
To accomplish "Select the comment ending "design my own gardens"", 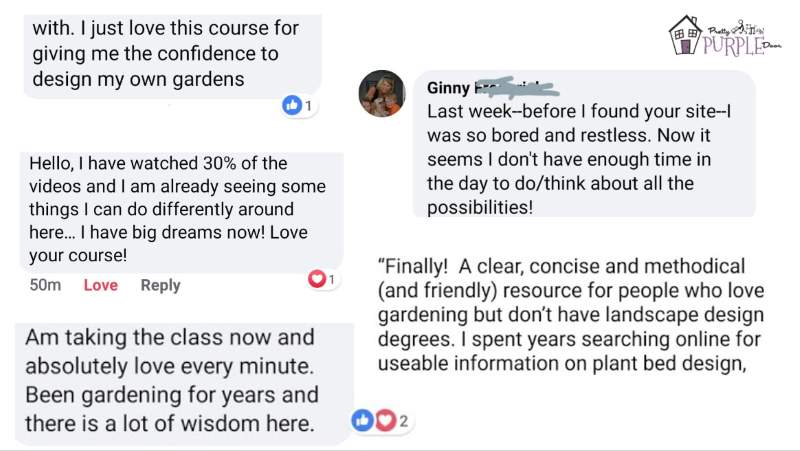I will 160,52.
